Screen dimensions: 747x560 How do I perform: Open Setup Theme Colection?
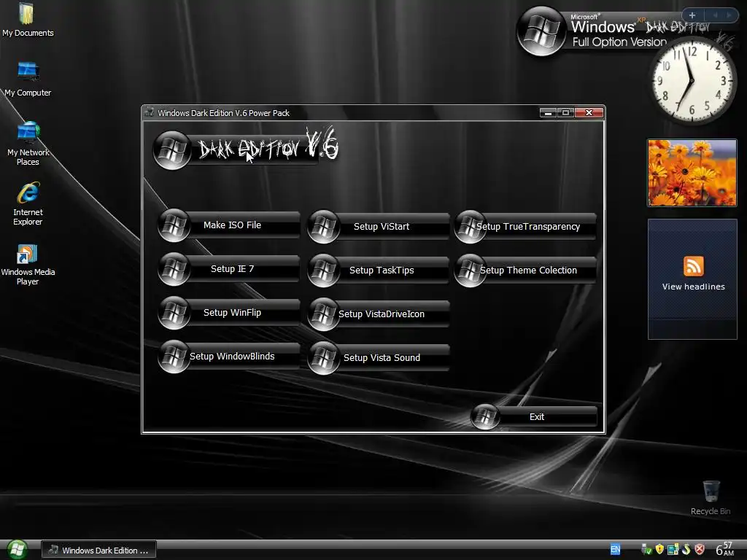pyautogui.click(x=525, y=271)
